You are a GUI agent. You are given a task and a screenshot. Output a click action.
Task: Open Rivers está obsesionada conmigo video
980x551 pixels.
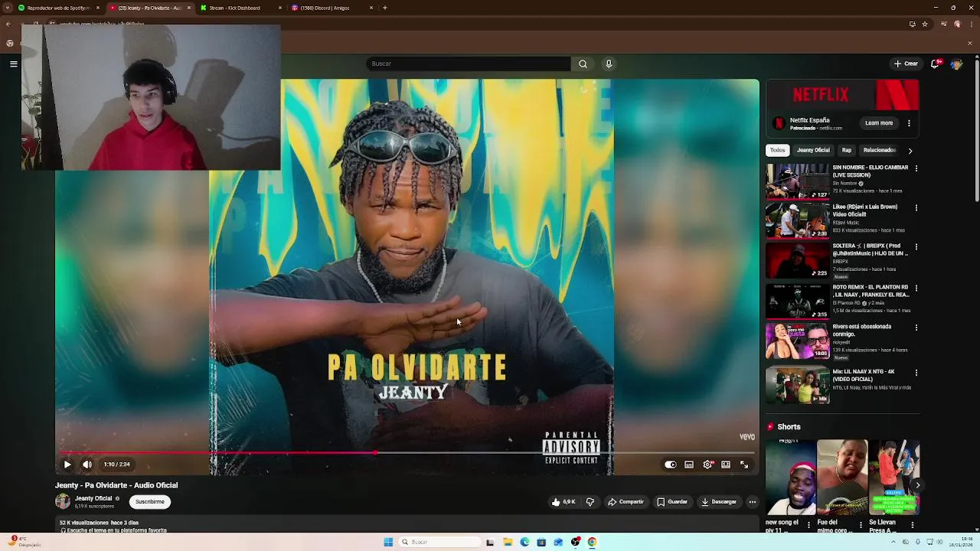pos(862,330)
